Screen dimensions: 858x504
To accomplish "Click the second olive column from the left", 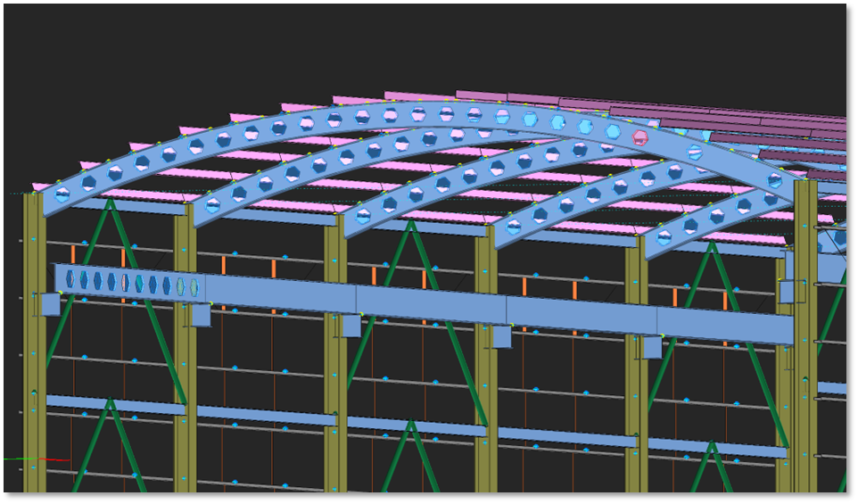I will [x=184, y=357].
